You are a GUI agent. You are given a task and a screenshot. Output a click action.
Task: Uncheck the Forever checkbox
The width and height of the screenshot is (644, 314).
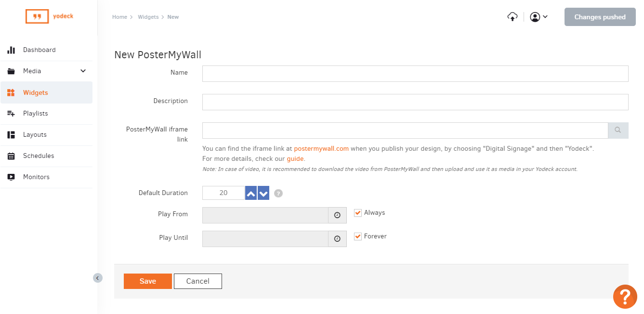point(358,236)
